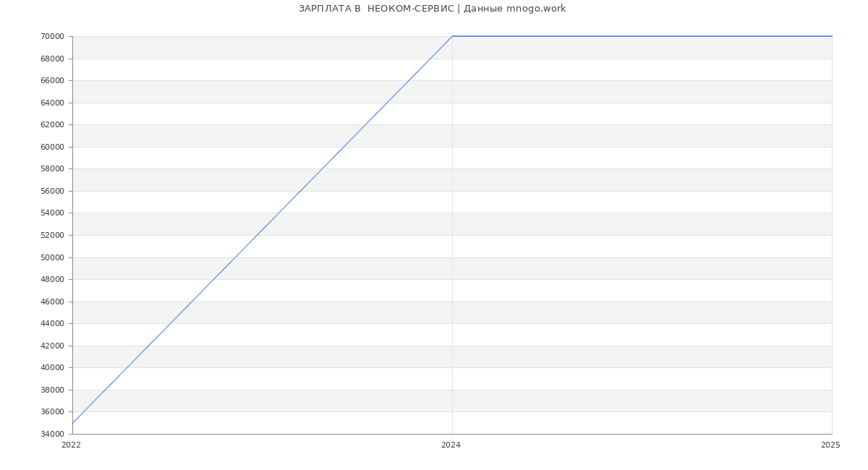The height and width of the screenshot is (470, 868).
Task: Click the 54000 y-axis label
Action: pyautogui.click(x=53, y=213)
